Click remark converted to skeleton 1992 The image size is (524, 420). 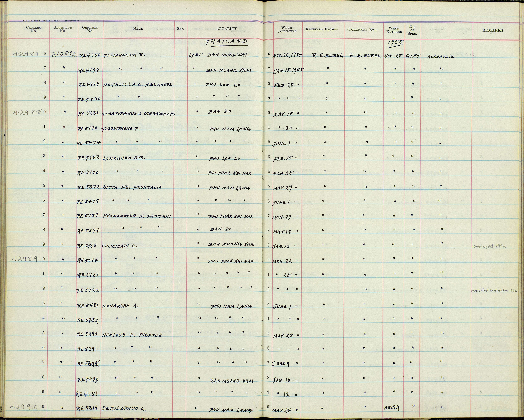point(494,290)
